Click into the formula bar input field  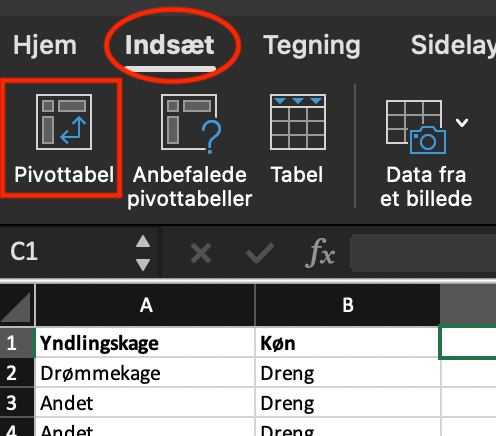pyautogui.click(x=423, y=253)
